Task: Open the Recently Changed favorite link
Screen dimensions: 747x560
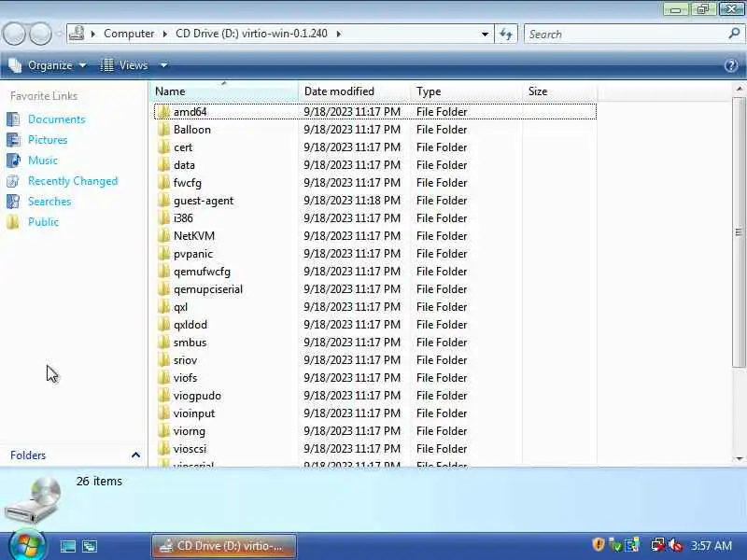Action: [73, 181]
